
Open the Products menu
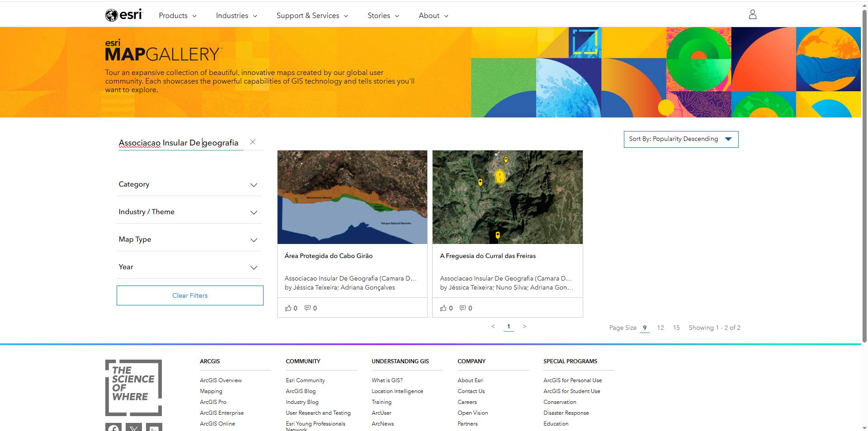178,15
